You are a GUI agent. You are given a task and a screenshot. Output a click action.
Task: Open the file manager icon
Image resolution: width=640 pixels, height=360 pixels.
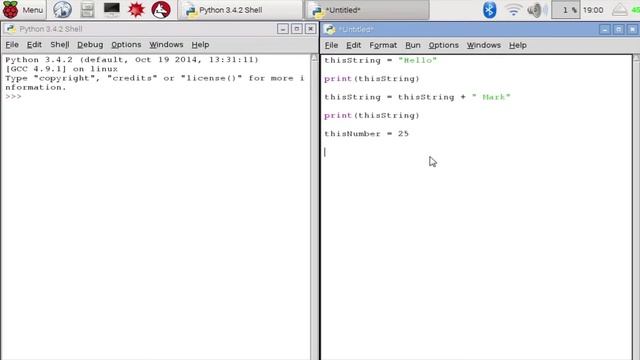pyautogui.click(x=87, y=10)
